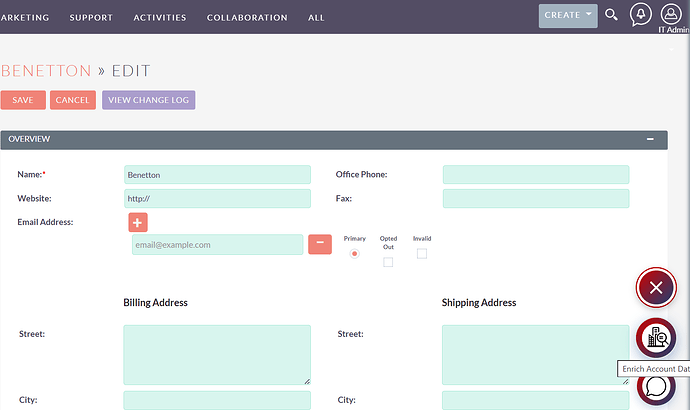
Task: Open the Support menu
Action: click(x=91, y=18)
